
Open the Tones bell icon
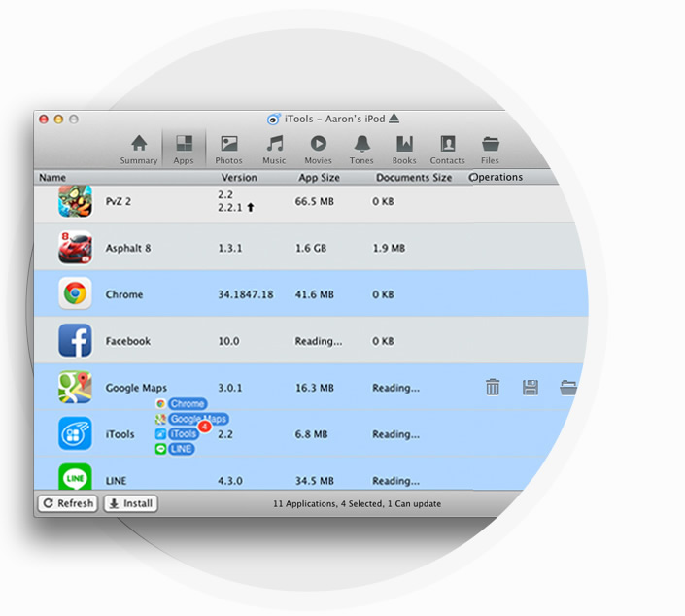click(361, 149)
